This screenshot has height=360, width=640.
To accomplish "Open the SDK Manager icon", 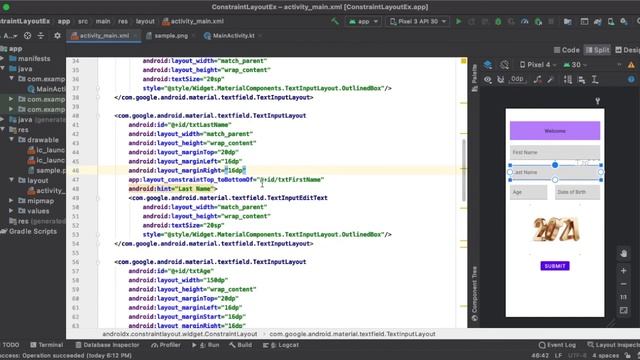I will pyautogui.click(x=624, y=21).
